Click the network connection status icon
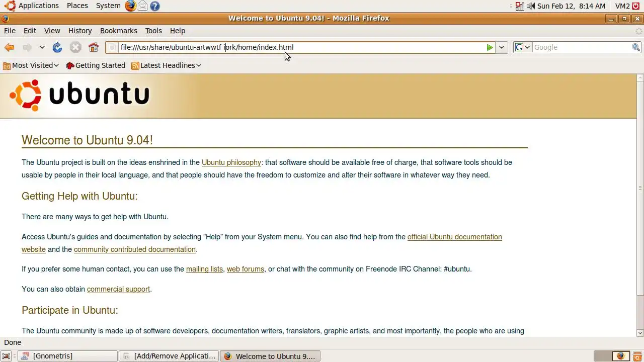Image resolution: width=644 pixels, height=362 pixels. pyautogui.click(x=520, y=6)
